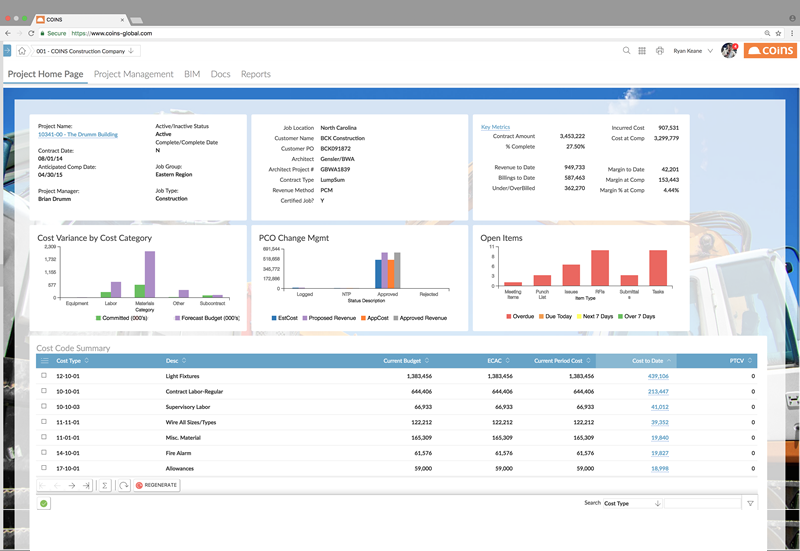Check the 12-10-01 Light Fixtures row

coord(44,375)
